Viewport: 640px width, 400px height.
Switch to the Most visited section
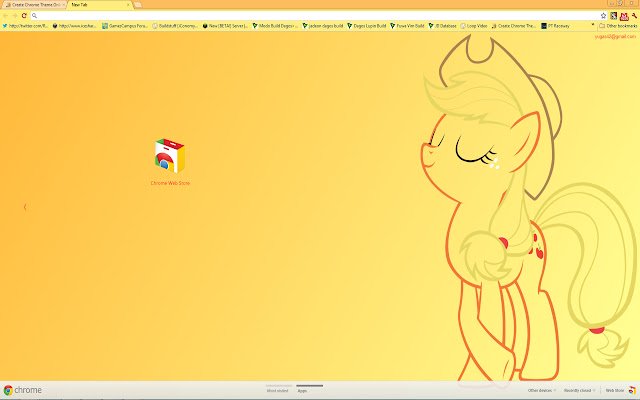point(278,391)
